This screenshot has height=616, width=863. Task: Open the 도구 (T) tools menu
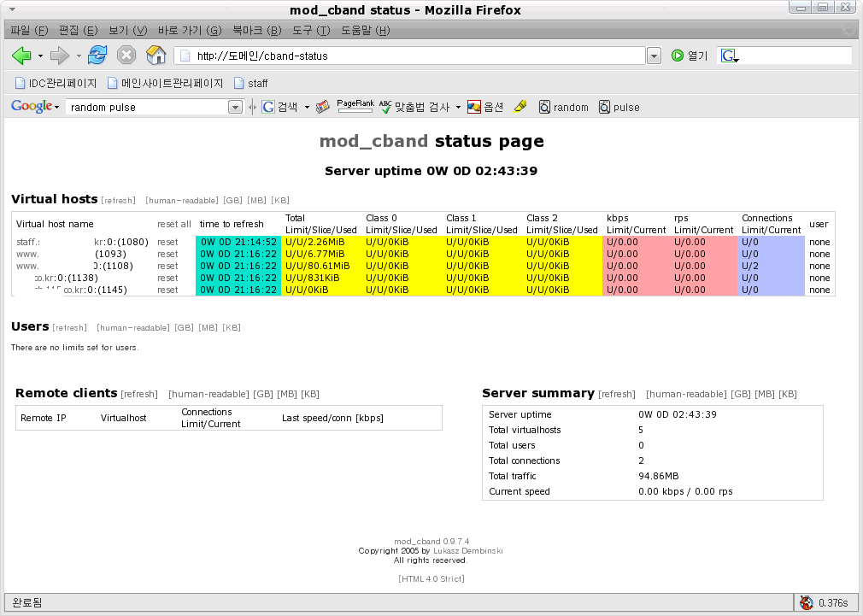[311, 31]
